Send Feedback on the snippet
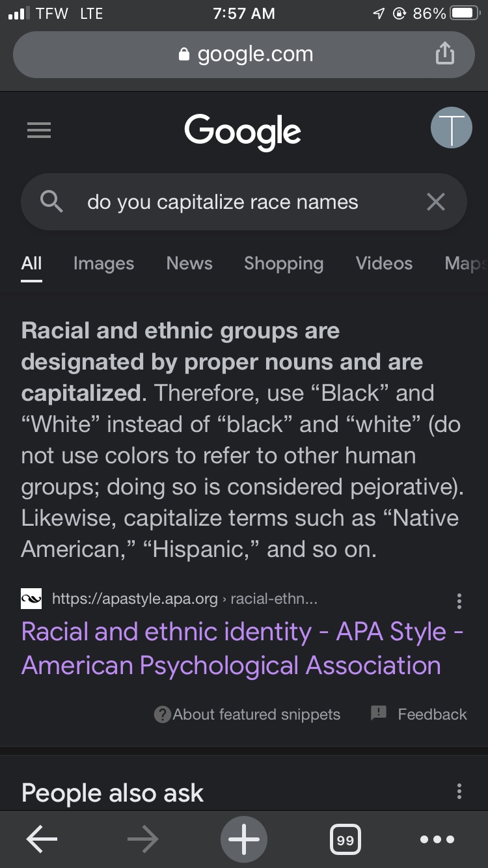 pos(432,714)
